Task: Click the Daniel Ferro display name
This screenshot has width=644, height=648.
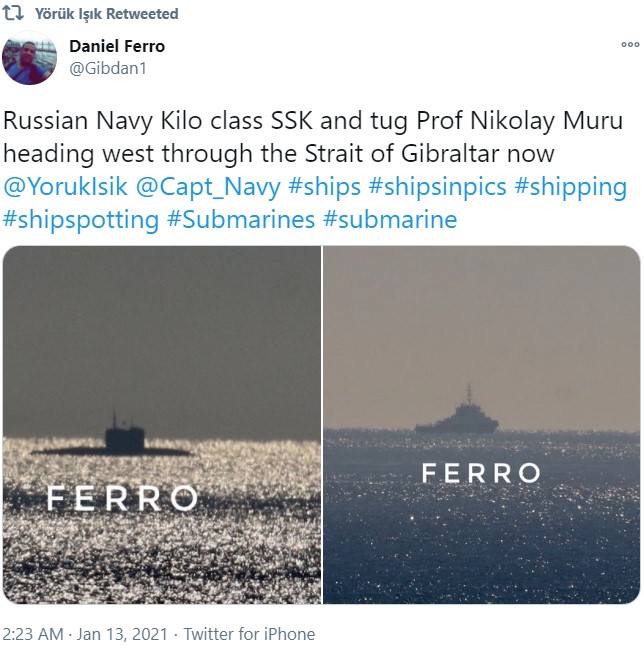Action: coord(117,46)
